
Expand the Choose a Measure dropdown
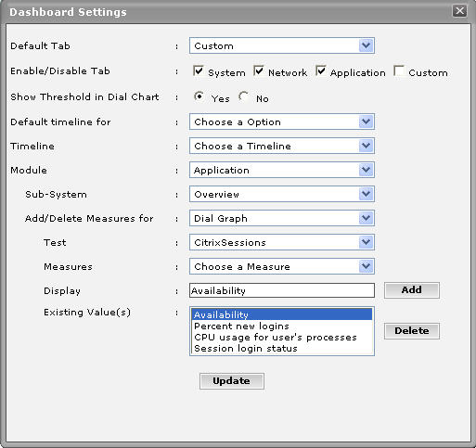click(x=282, y=266)
